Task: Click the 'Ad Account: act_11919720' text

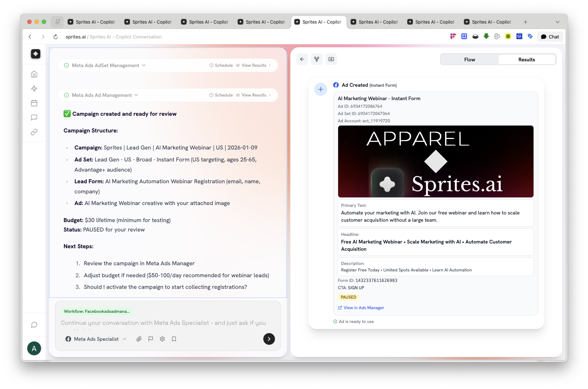Action: (x=364, y=121)
